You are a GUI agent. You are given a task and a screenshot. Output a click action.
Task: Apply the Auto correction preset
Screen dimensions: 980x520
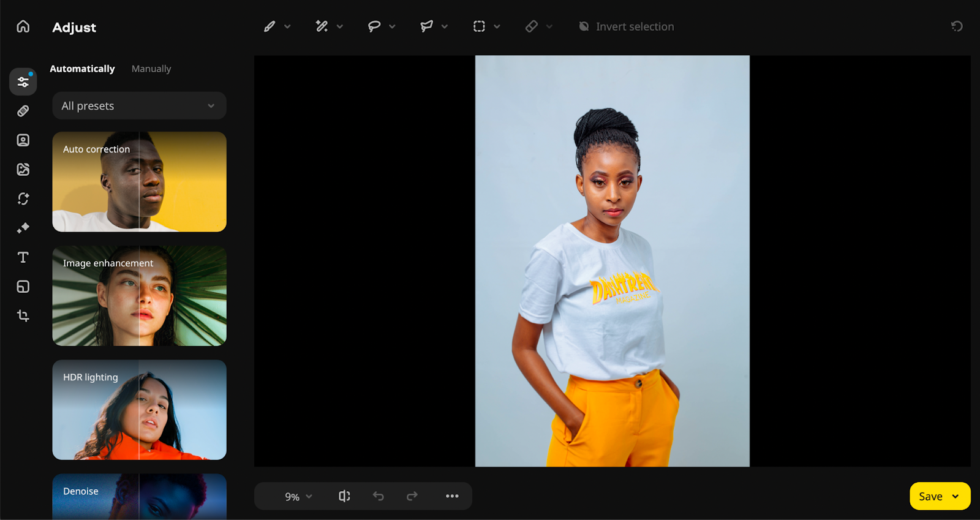pos(139,182)
